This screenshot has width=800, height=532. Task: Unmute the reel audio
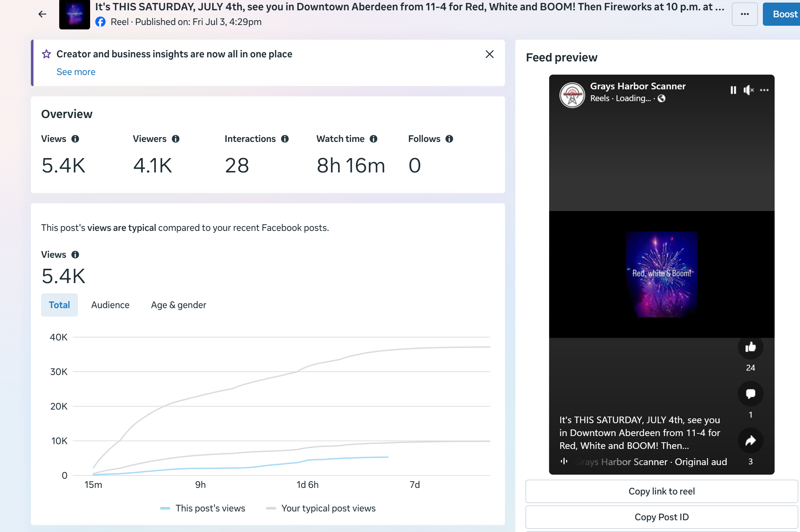click(749, 90)
